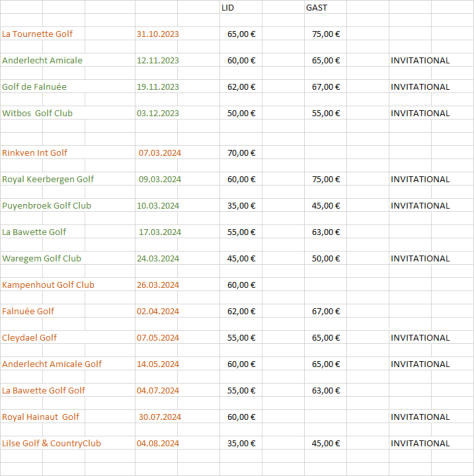Select Royal Keerbergen Golf cell
474x476 pixels.
click(x=48, y=179)
